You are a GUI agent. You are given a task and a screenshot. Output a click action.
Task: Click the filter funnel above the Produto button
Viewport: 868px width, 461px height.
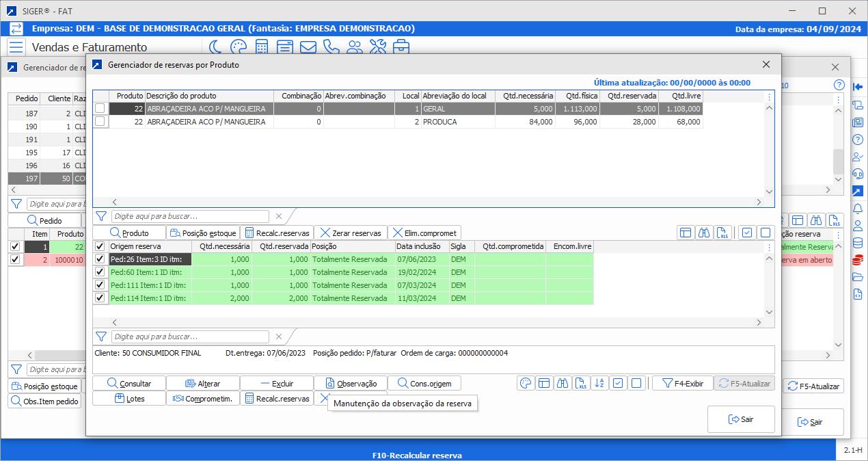(101, 216)
